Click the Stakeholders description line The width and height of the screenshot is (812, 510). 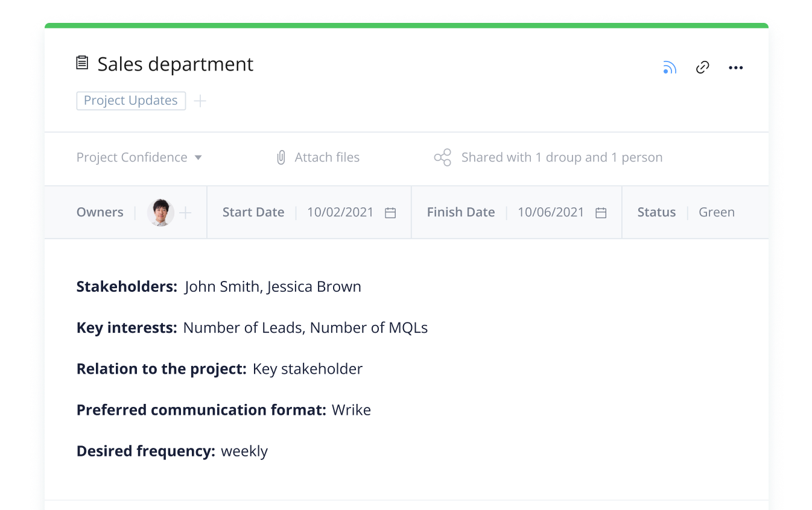point(219,286)
